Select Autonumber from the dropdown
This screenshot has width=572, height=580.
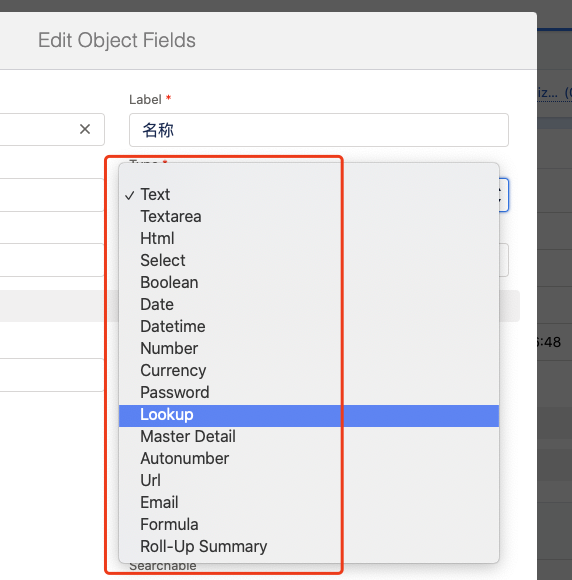pyautogui.click(x=309, y=459)
